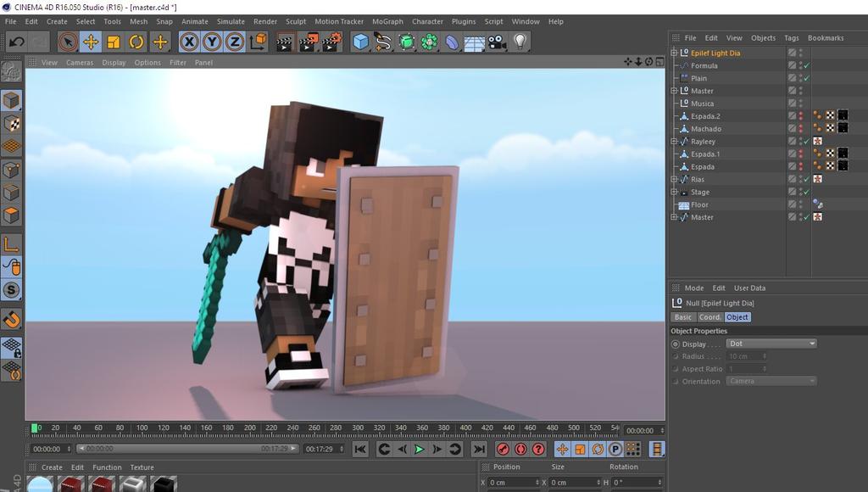868x492 pixels.
Task: Activate the Rotate tool
Action: [136, 42]
